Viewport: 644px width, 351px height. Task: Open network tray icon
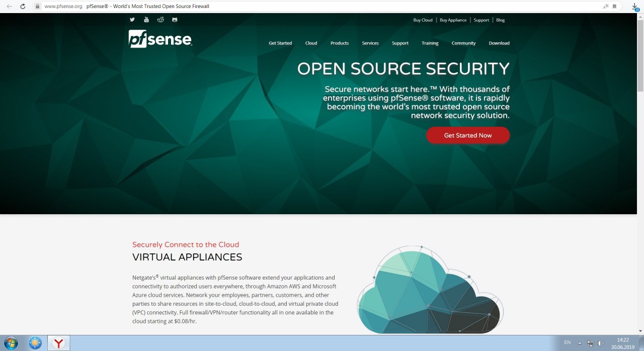591,343
